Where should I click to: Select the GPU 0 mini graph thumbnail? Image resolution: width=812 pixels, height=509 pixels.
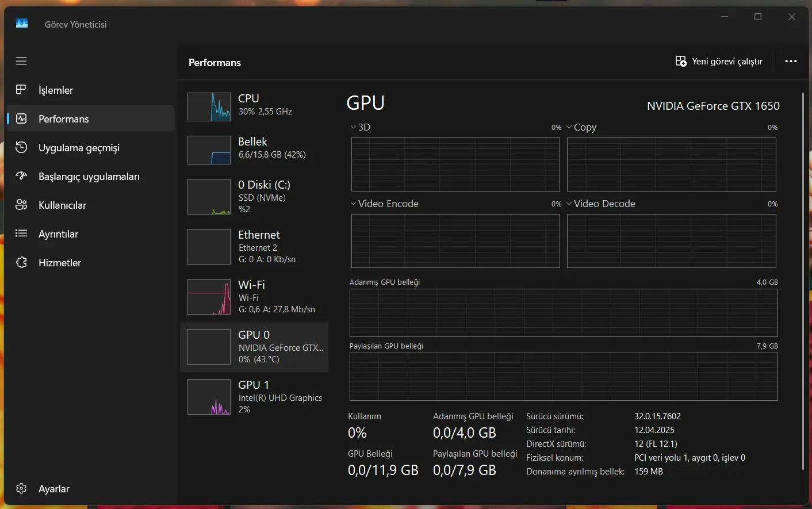click(x=209, y=347)
